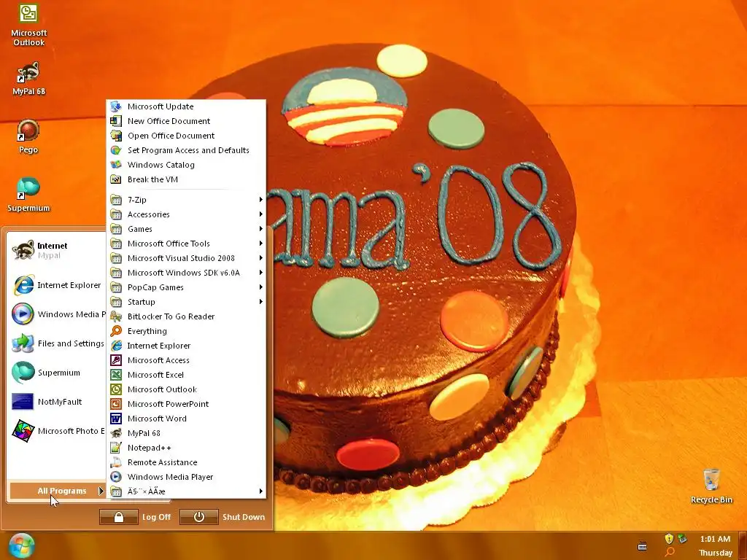Expand the garbled-name folder at the bottom of the menu
The height and width of the screenshot is (560, 747).
[x=186, y=491]
